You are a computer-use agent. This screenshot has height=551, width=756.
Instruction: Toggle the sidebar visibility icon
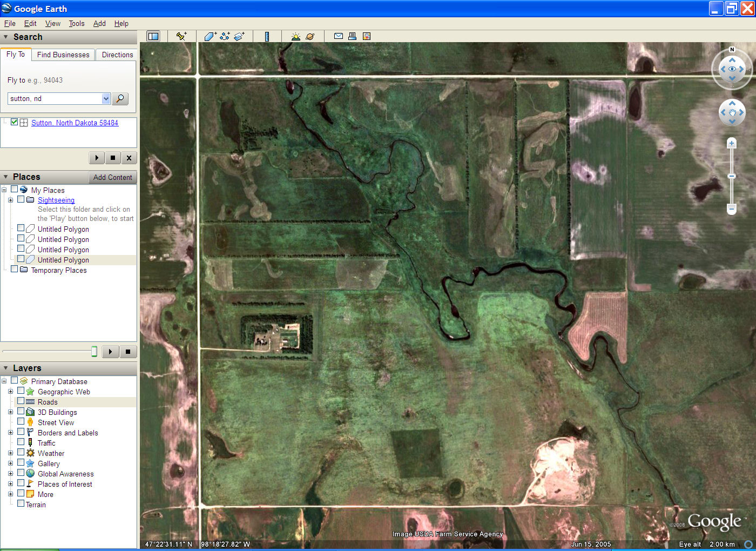pos(153,36)
